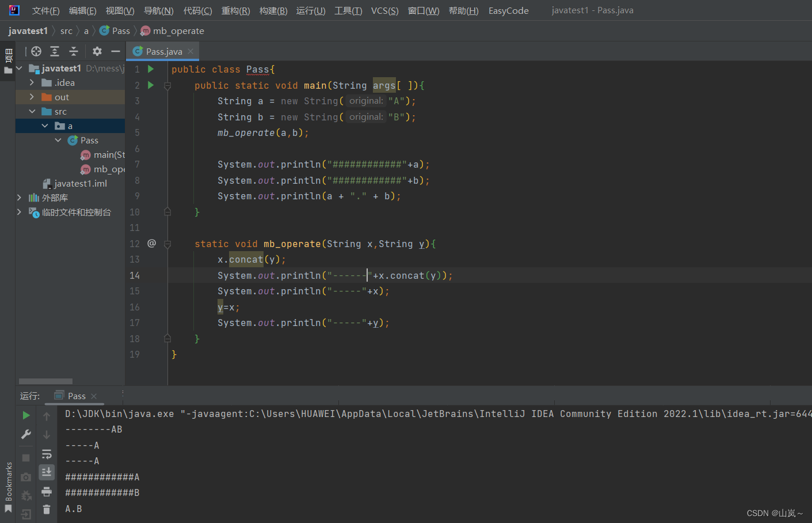Collapse the javatest1 project root

[x=19, y=69]
